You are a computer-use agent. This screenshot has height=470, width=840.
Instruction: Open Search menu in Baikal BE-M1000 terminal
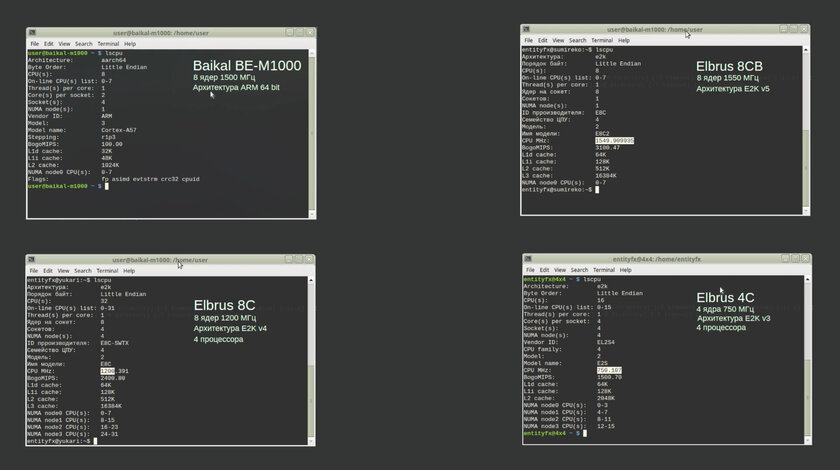(x=84, y=44)
